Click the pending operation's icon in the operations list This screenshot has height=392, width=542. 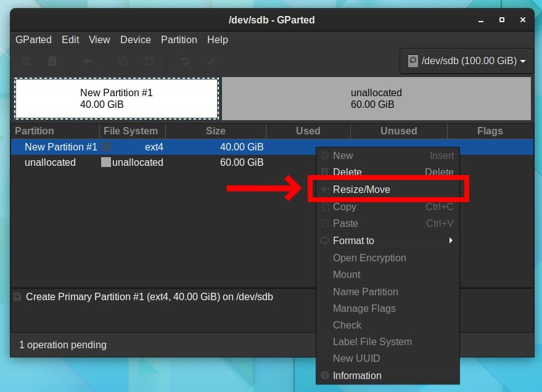[17, 296]
